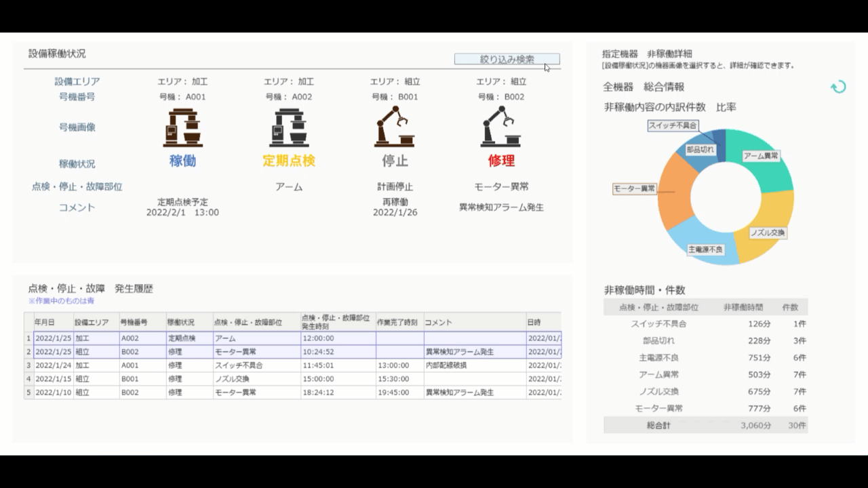Click the 3,060分 total downtime value
868x488 pixels.
pos(755,426)
